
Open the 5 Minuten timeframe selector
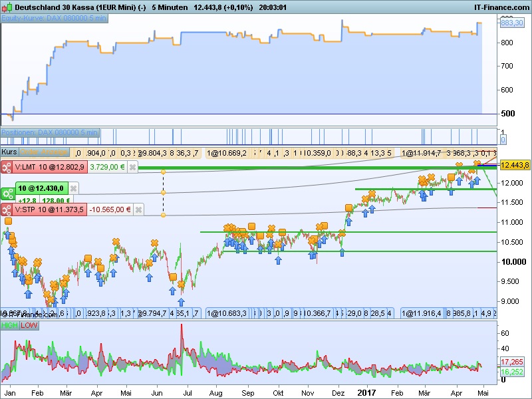pyautogui.click(x=170, y=7)
